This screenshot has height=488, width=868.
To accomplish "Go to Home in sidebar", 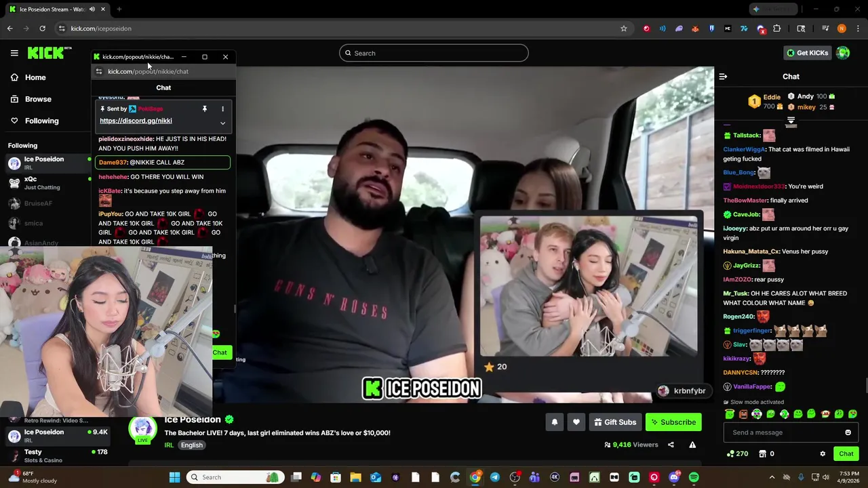I will tap(28, 77).
